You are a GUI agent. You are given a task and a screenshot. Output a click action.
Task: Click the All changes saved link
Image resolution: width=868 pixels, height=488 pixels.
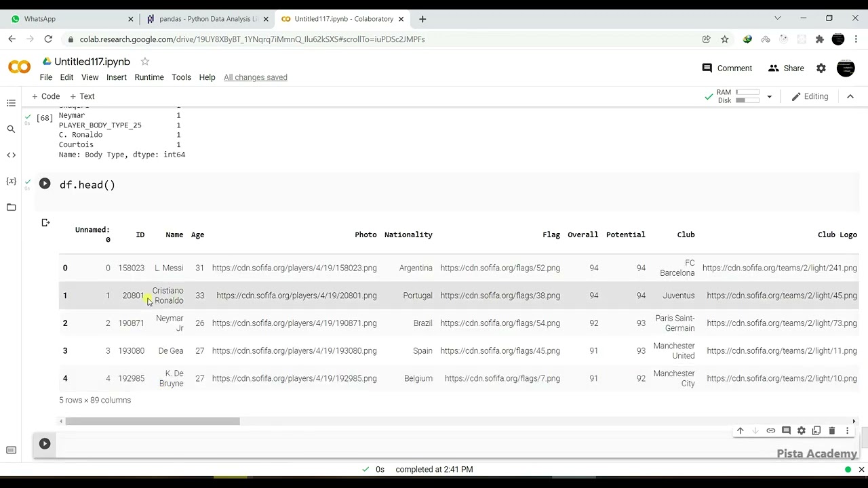[x=256, y=77]
